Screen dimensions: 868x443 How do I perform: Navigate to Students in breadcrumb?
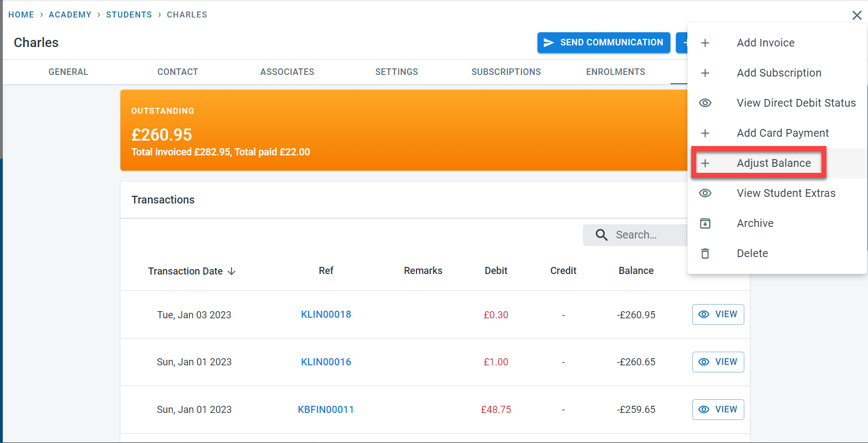[129, 15]
